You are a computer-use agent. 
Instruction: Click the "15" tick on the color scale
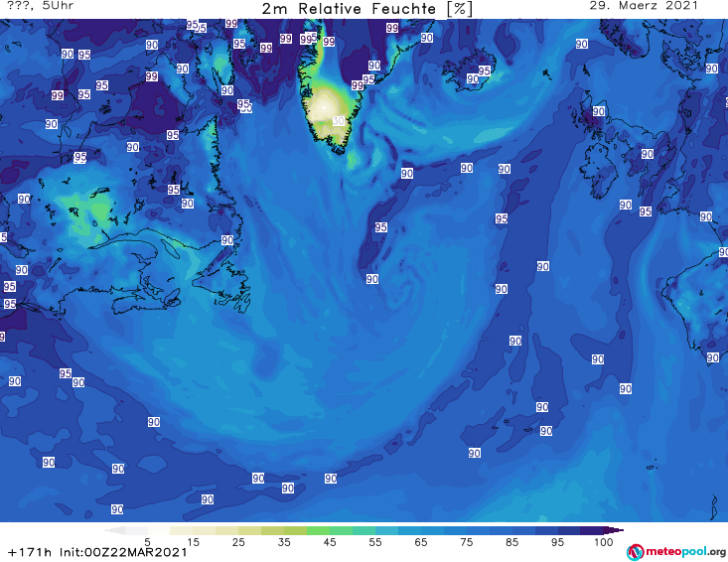tap(193, 542)
